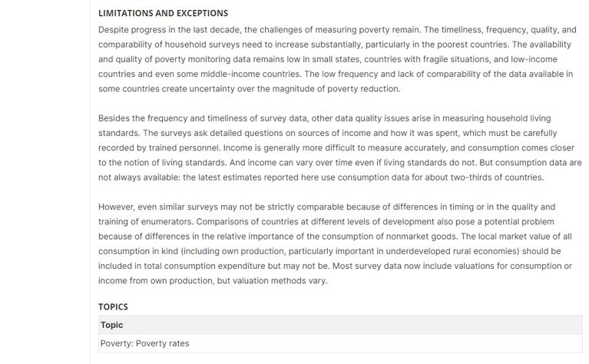Screen dimensions: 589x364
Task: Click the words 'Besides the frequency' in second paragraph
Action: (144, 118)
